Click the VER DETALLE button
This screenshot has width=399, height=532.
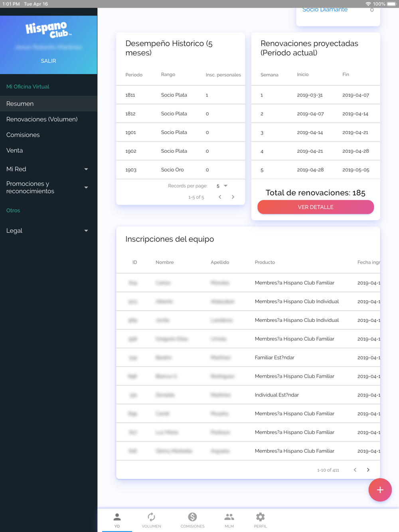pyautogui.click(x=316, y=207)
